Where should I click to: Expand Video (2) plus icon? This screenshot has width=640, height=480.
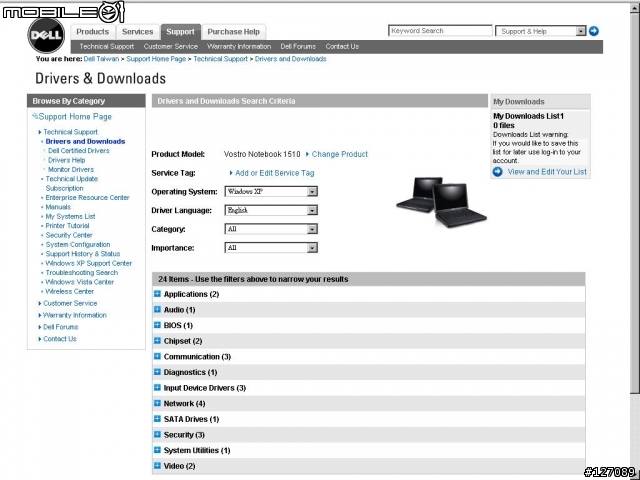(157, 465)
